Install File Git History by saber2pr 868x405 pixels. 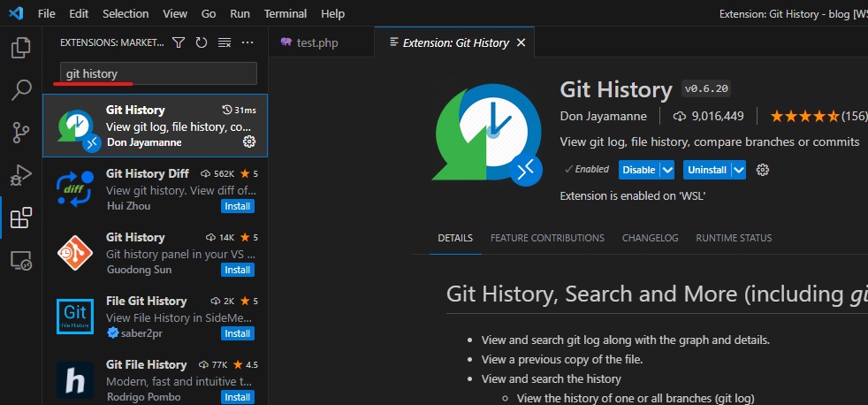(238, 333)
